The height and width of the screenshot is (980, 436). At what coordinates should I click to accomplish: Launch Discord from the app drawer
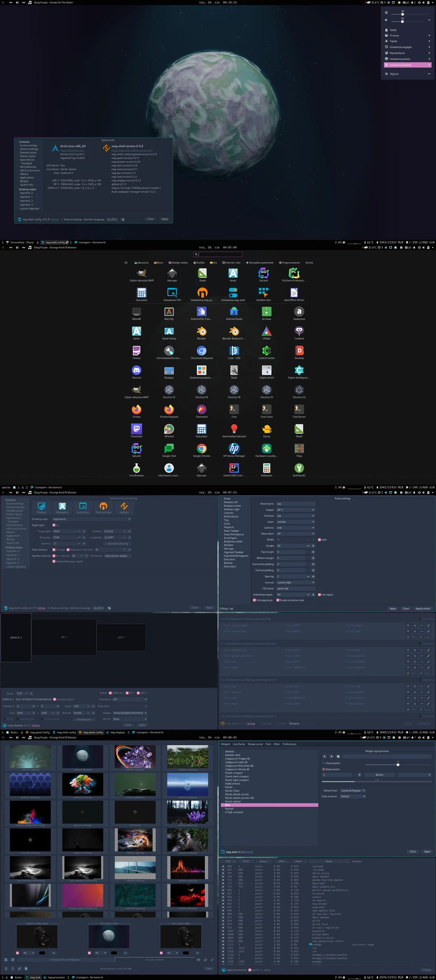(x=136, y=371)
